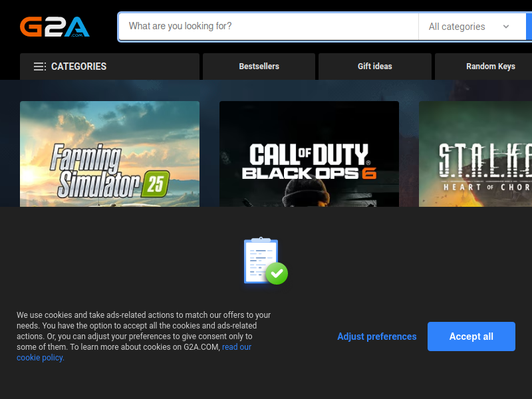Click the chevron in All categories selector
Image resolution: width=532 pixels, height=399 pixels.
pyautogui.click(x=506, y=27)
